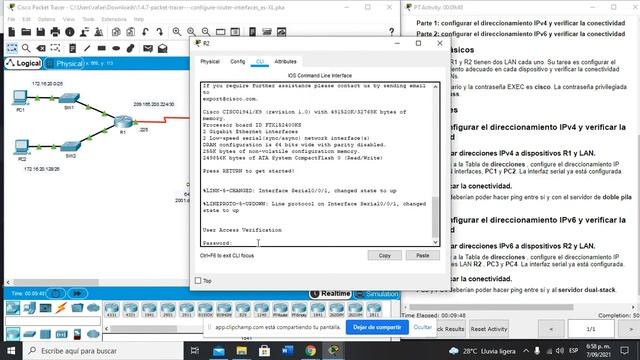Click the Zoom Out magnifier icon

[206, 32]
